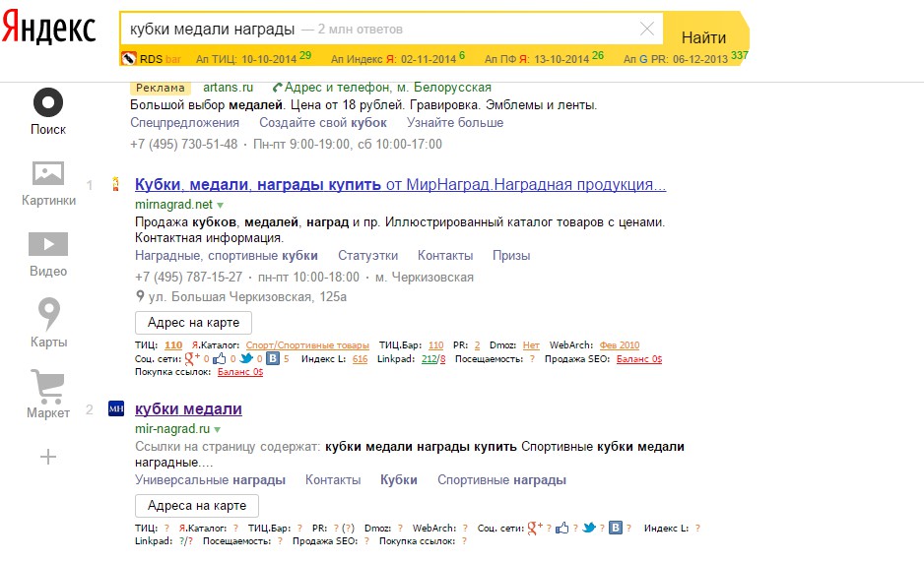Open the кубки медали result link
This screenshot has height=562, width=924.
point(188,408)
